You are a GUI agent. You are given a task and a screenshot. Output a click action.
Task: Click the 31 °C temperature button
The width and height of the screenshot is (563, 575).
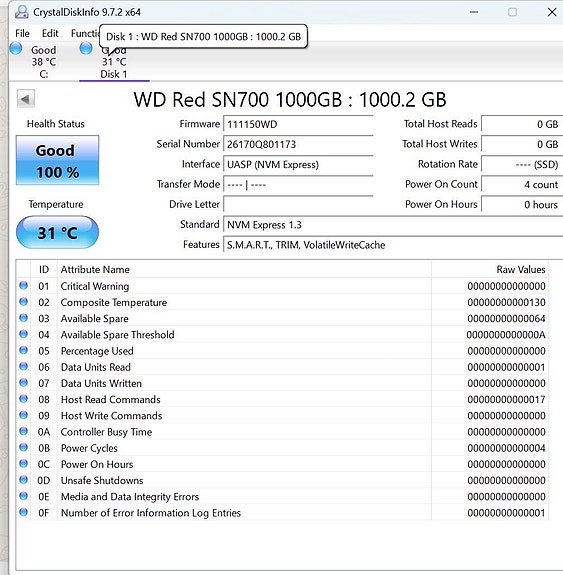(57, 232)
